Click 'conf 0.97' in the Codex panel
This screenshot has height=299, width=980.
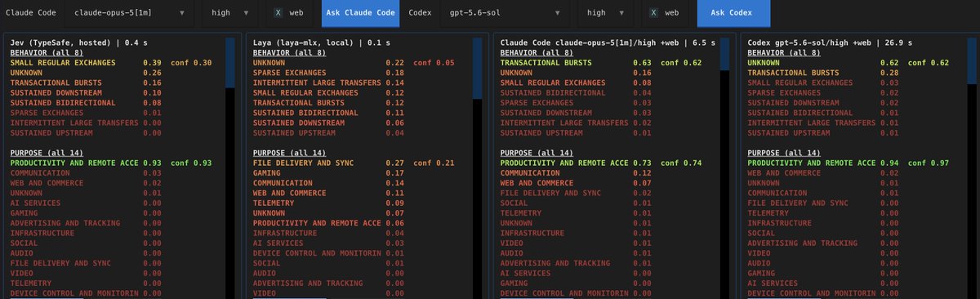(x=929, y=163)
